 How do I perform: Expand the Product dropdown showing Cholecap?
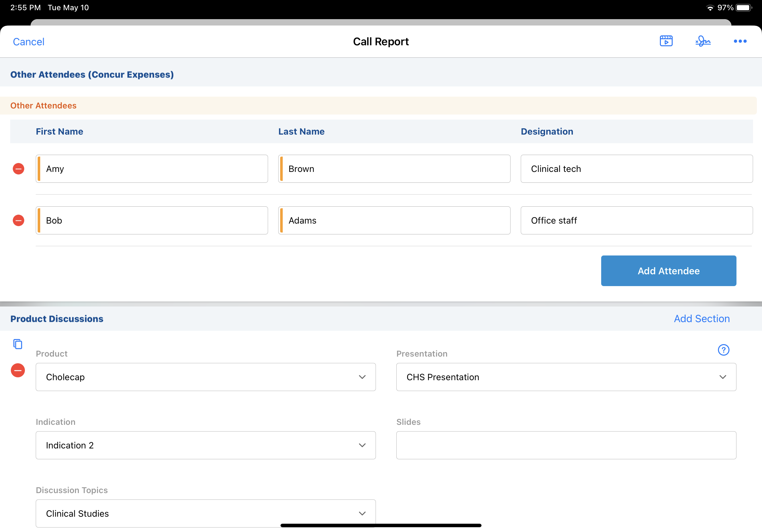pos(205,377)
